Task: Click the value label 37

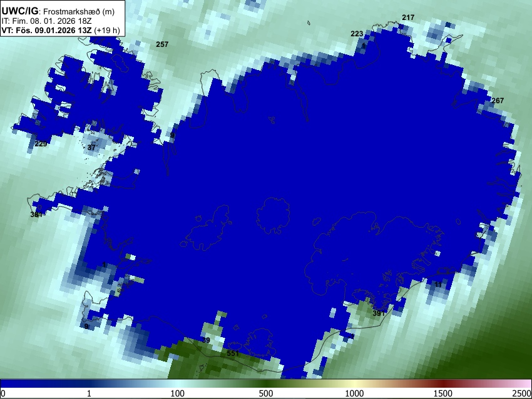Action: click(x=91, y=148)
